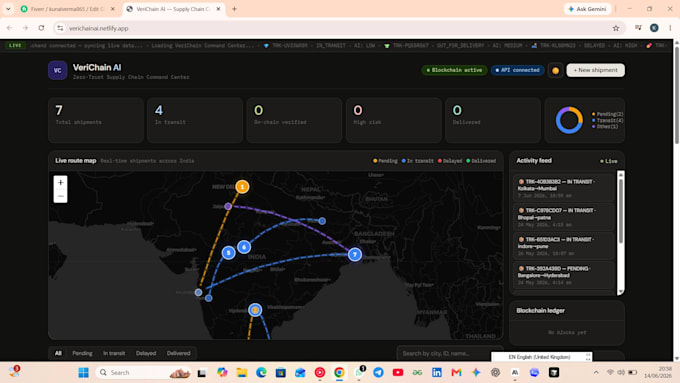Open Chrome's three-dot menu
Screen dimensions: 680x383
670,28
